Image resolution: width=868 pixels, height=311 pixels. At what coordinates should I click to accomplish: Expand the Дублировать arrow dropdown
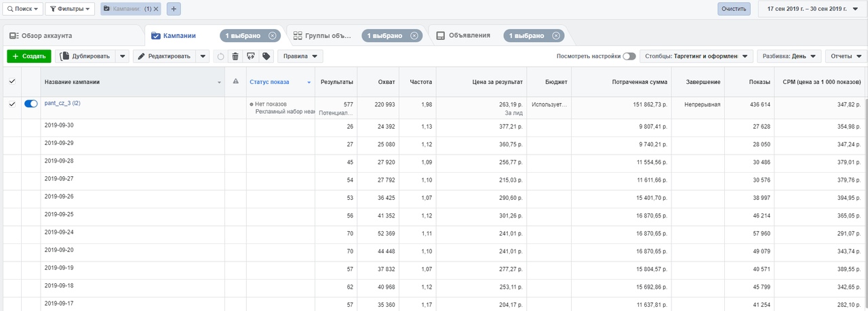tap(122, 56)
